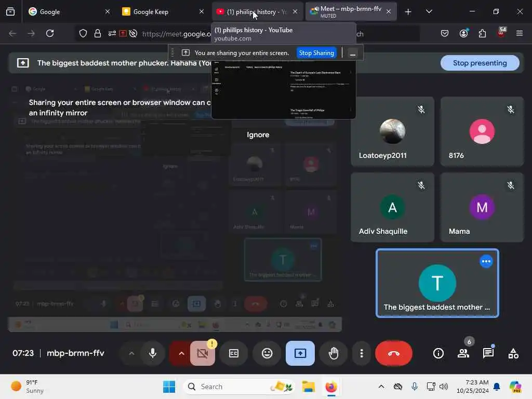The height and width of the screenshot is (399, 532).
Task: Go forward to next page
Action: point(31,33)
